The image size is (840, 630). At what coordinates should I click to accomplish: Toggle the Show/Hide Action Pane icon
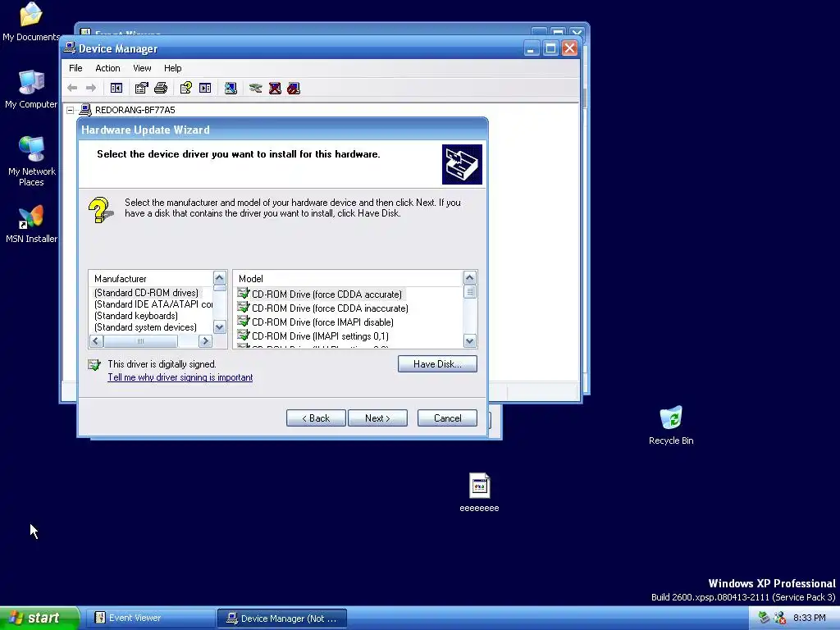point(205,88)
